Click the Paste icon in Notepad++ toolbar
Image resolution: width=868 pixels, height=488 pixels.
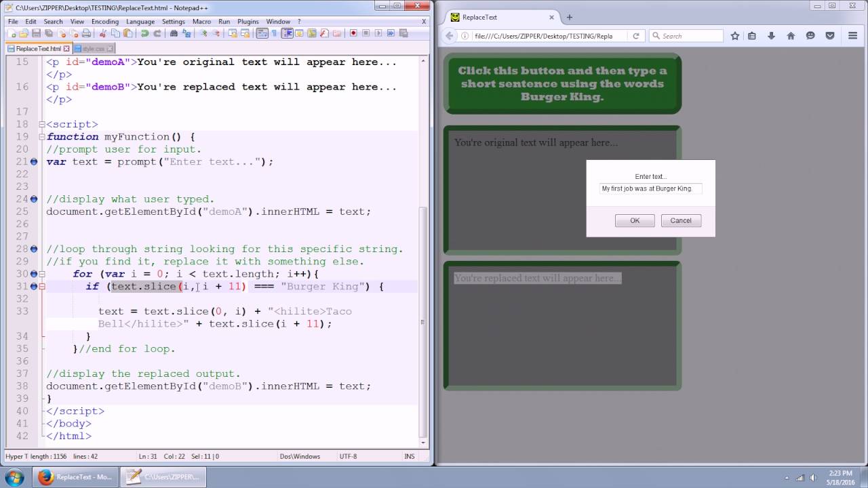coord(128,33)
